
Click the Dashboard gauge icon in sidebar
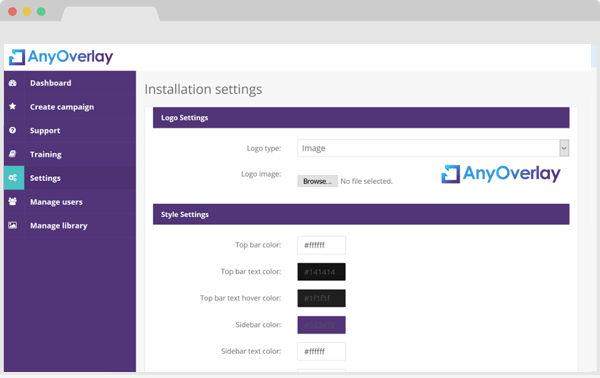click(13, 83)
